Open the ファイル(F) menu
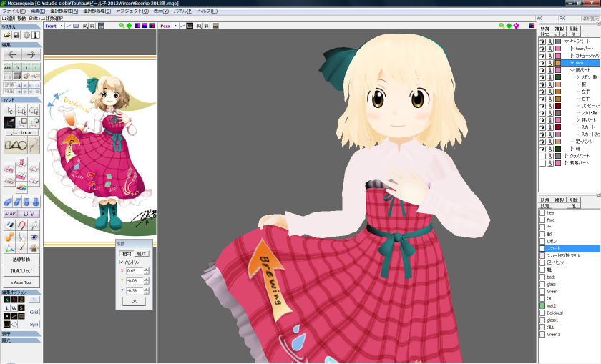This screenshot has height=364, width=601. (x=14, y=11)
